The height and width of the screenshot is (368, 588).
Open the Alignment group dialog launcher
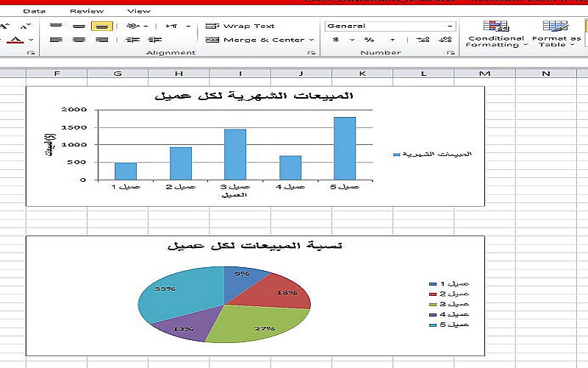coord(311,53)
